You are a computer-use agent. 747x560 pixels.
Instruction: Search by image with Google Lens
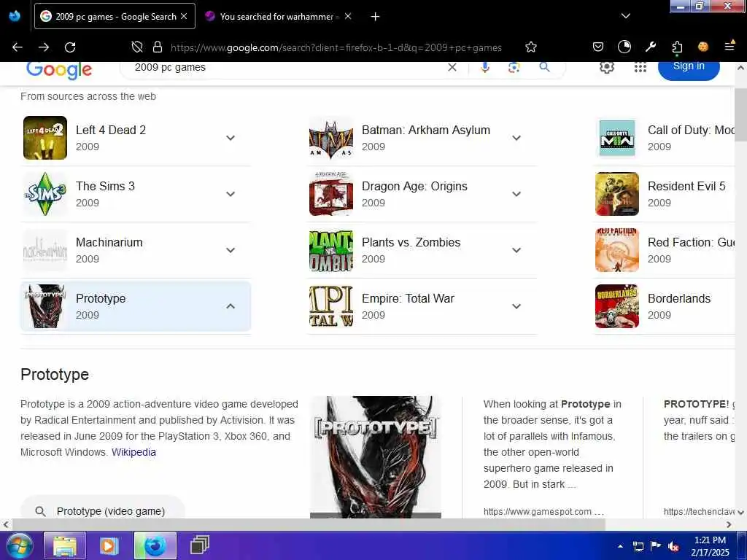514,67
